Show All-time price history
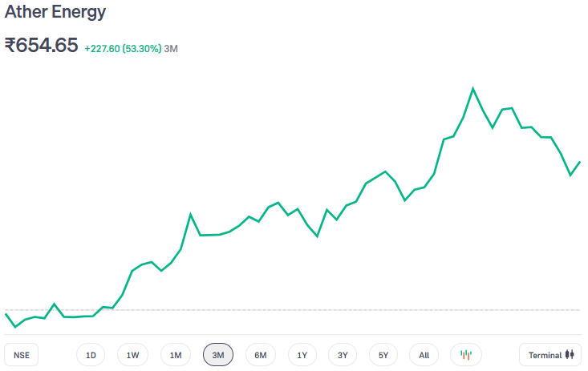This screenshot has height=371, width=588. click(x=424, y=355)
